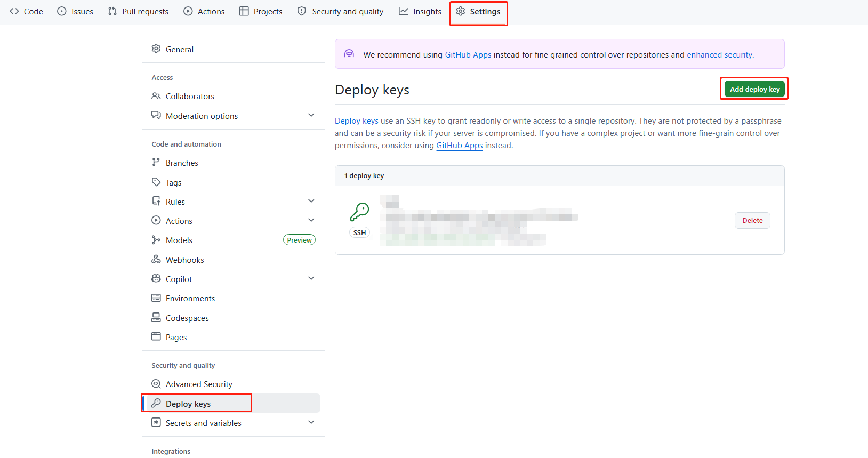Expand the Copilot settings chevron
The image size is (868, 458).
[x=311, y=278]
